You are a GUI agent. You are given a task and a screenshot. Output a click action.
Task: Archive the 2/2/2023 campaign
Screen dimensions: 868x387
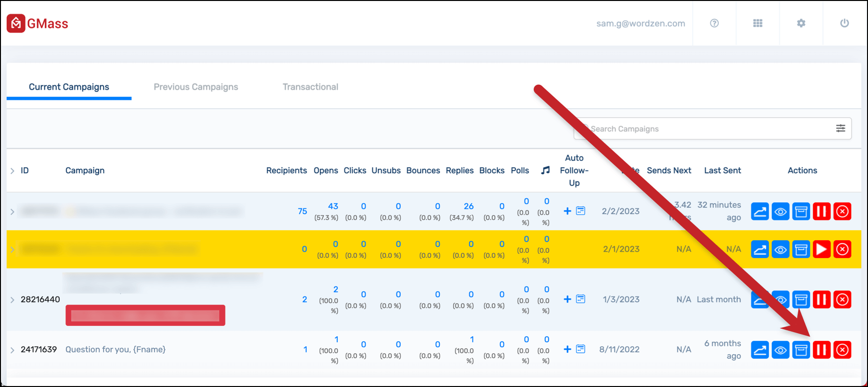point(801,211)
